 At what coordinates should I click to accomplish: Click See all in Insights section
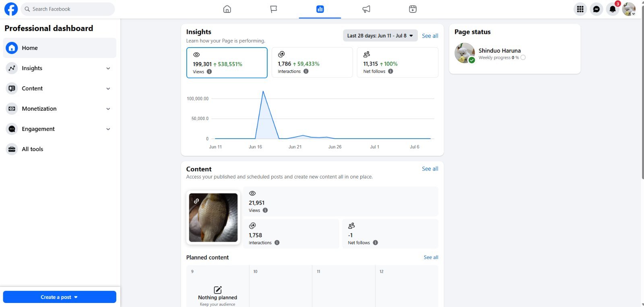click(x=430, y=36)
